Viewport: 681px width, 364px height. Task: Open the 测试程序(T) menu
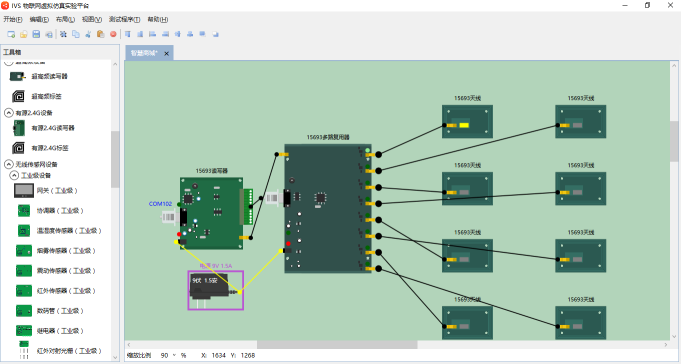click(124, 19)
